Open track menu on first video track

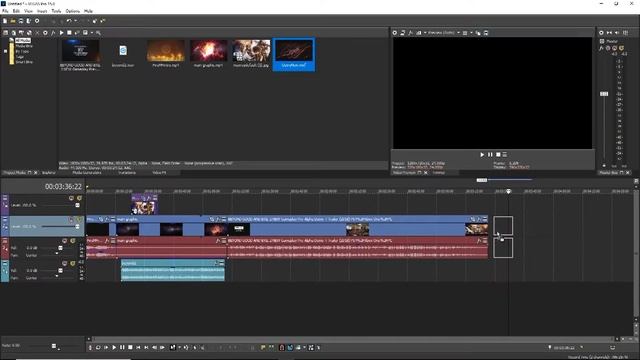[5, 198]
